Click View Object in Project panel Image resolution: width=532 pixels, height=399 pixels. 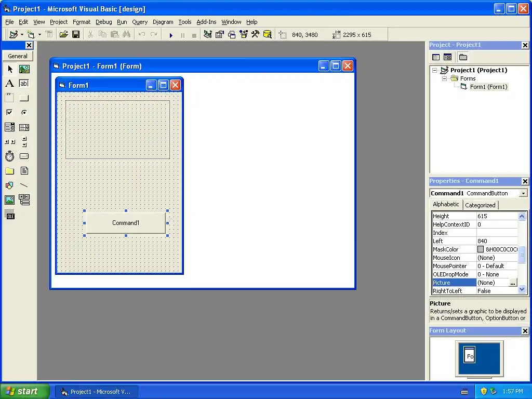tap(447, 57)
